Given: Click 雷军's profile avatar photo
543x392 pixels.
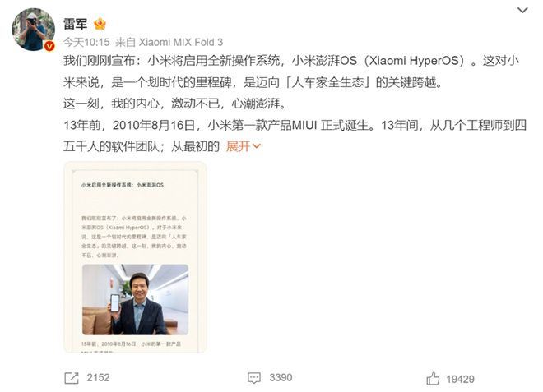Looking at the screenshot, I should click(x=33, y=30).
